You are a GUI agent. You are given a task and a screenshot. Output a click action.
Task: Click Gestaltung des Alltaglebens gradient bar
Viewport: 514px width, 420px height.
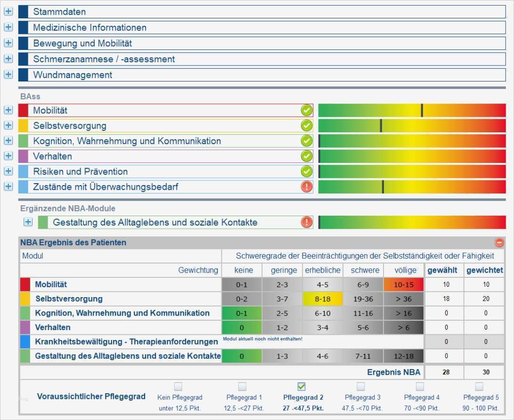pyautogui.click(x=412, y=222)
